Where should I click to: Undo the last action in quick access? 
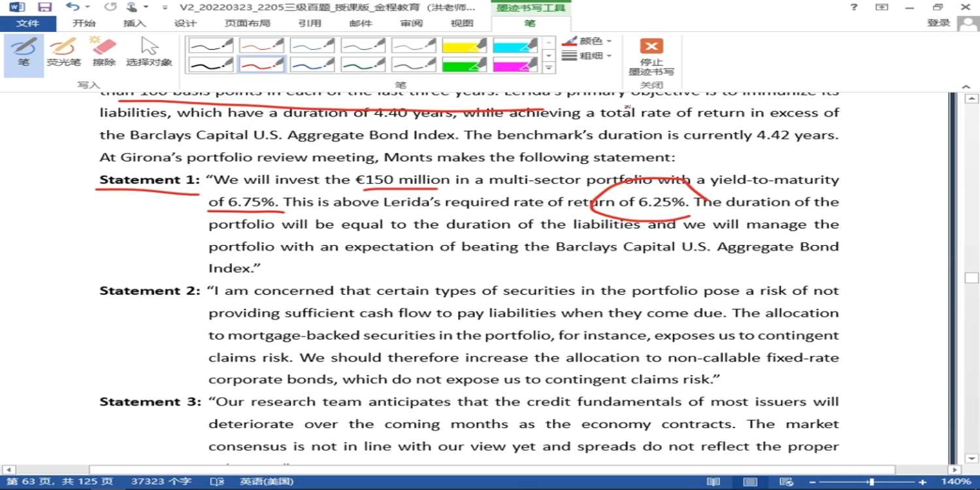tap(72, 7)
